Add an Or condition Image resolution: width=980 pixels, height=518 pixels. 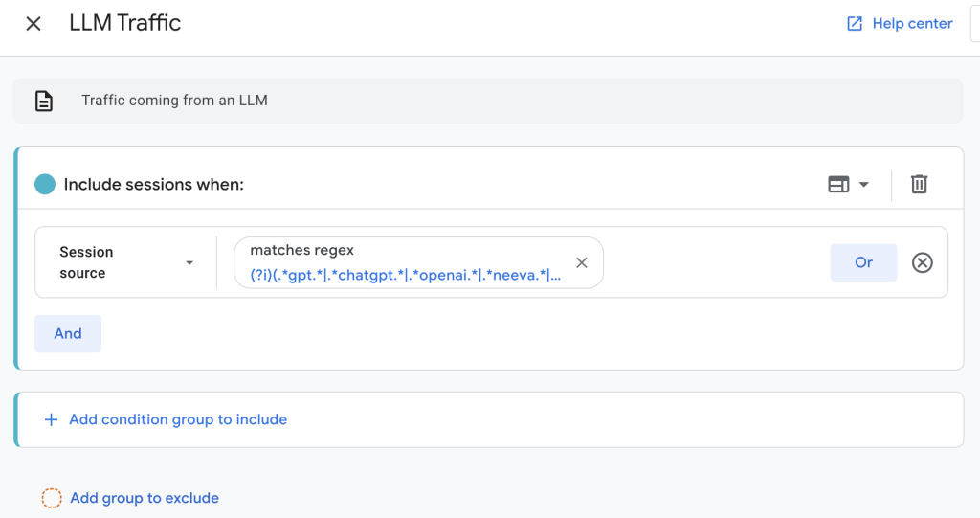pos(863,262)
